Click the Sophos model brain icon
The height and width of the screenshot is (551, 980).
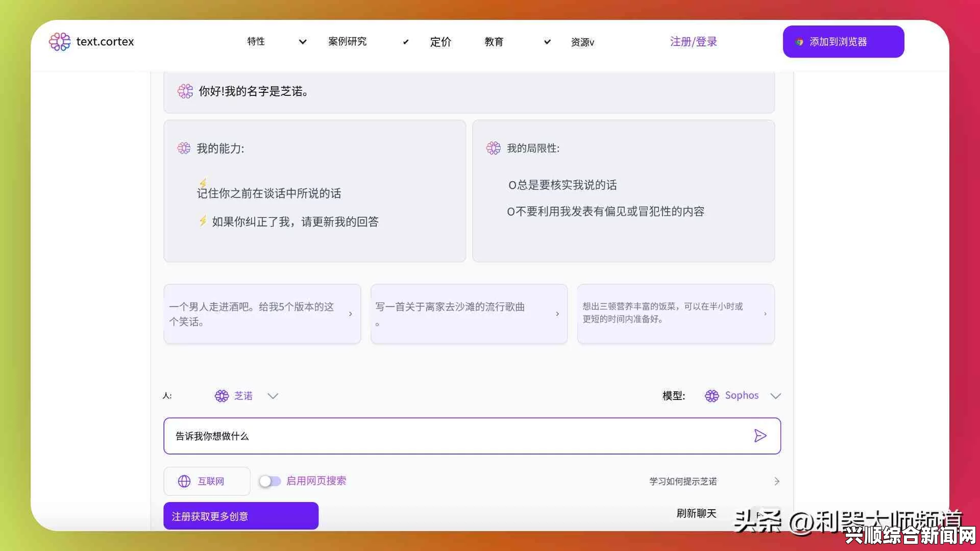(x=712, y=396)
